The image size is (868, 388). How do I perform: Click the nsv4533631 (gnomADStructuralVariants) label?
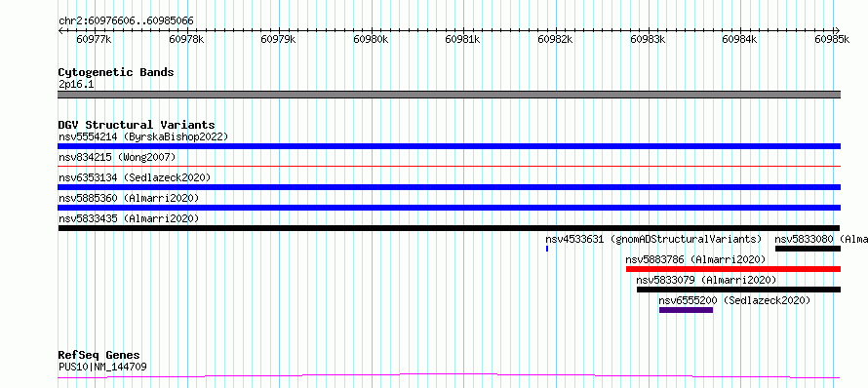click(653, 239)
